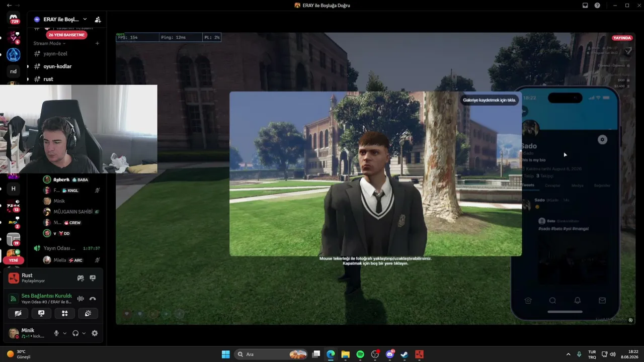Toggle headphone deafen

pos(75,333)
